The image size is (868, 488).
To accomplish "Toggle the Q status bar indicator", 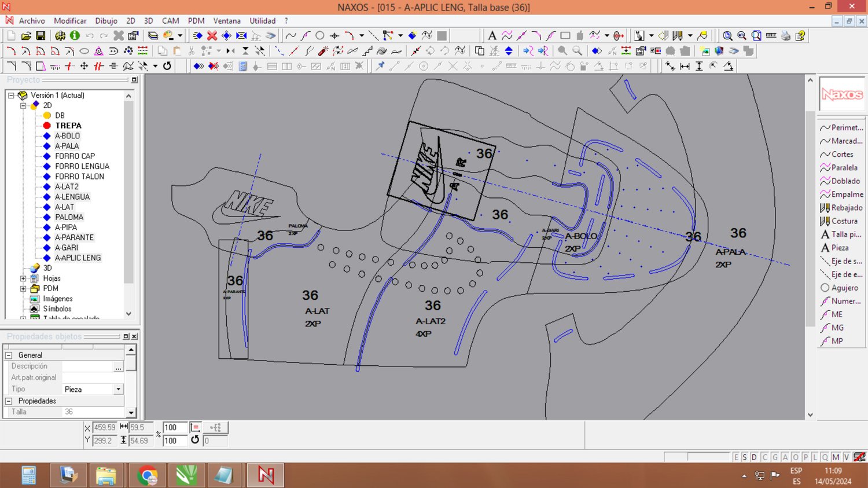I will click(x=825, y=457).
